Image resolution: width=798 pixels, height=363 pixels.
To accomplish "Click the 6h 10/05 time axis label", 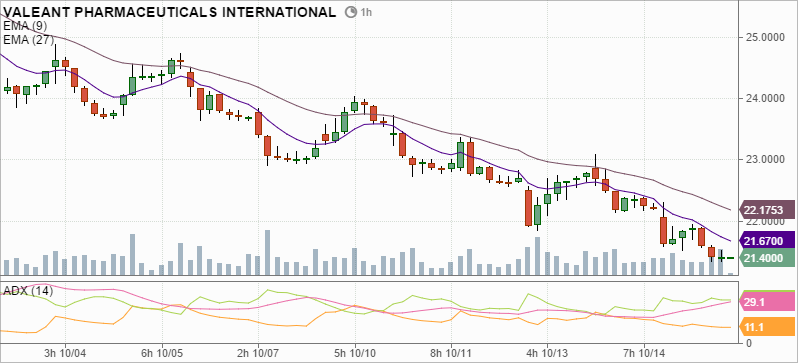I will click(x=162, y=352).
